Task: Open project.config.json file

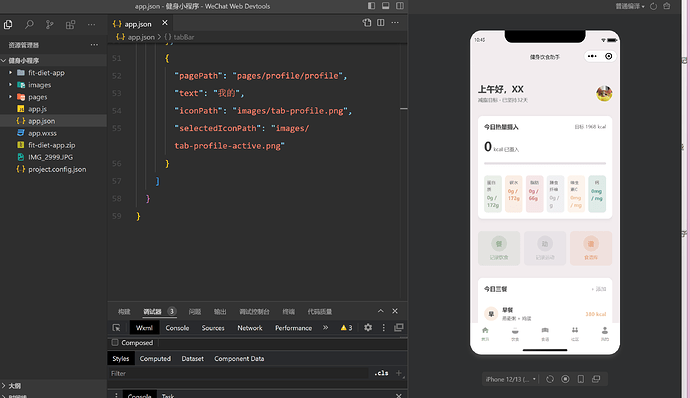Action: point(57,169)
